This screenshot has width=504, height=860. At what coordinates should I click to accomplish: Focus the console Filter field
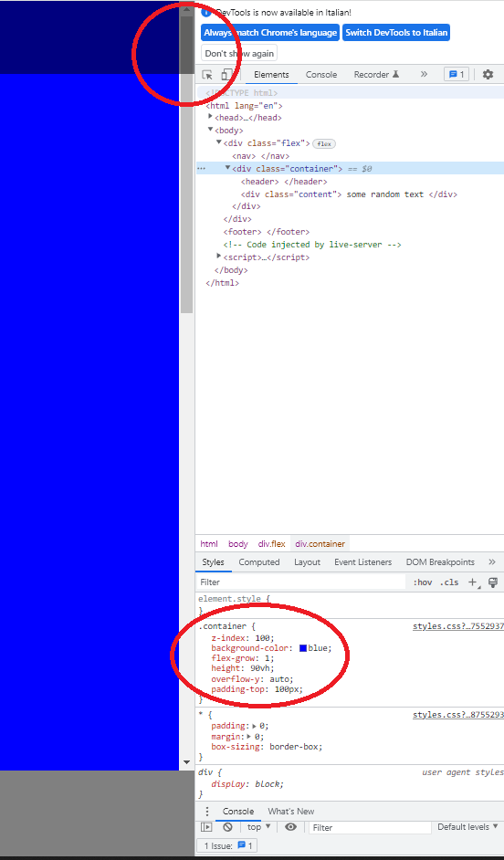[369, 827]
